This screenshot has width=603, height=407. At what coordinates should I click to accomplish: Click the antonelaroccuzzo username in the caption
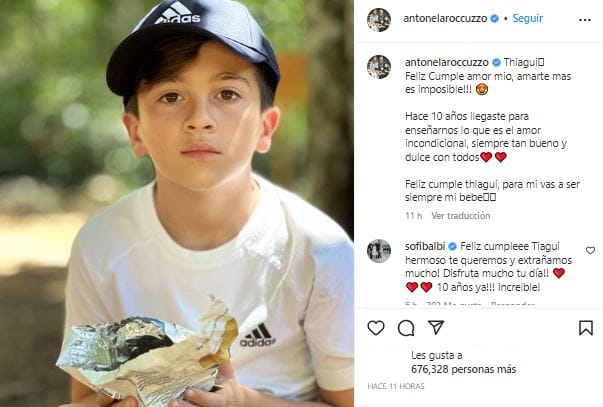(446, 62)
